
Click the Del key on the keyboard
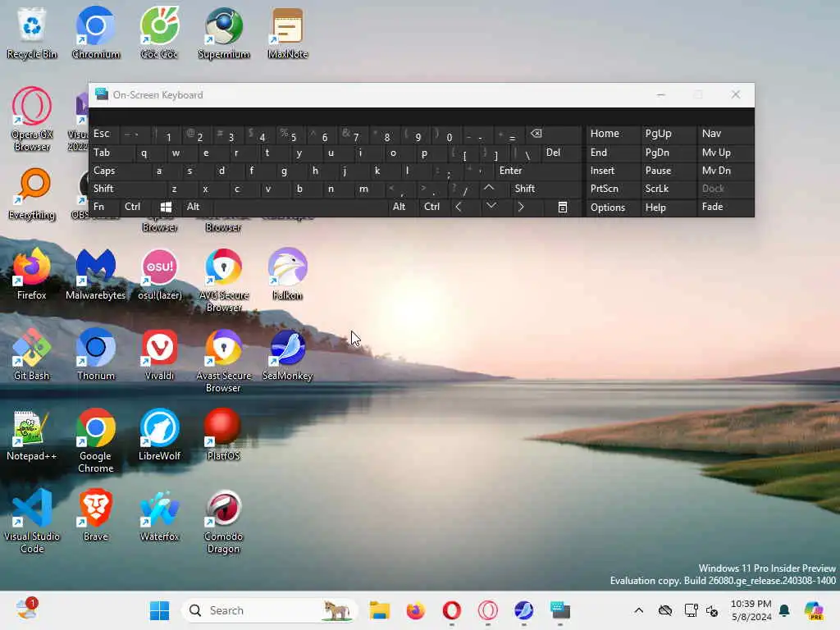tap(561, 153)
